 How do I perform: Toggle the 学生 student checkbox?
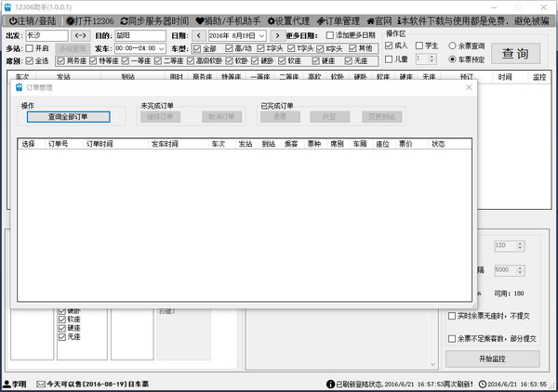419,46
